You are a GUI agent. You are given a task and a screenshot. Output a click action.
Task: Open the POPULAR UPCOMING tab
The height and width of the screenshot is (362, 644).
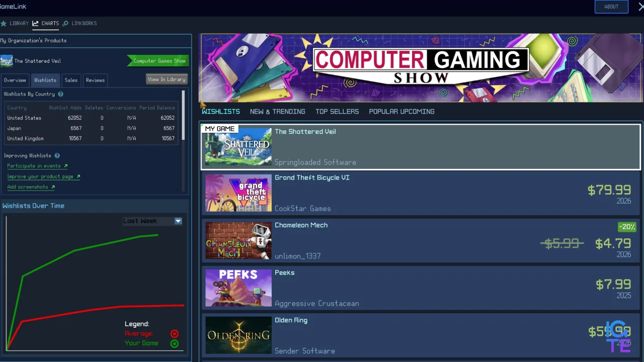coord(401,112)
